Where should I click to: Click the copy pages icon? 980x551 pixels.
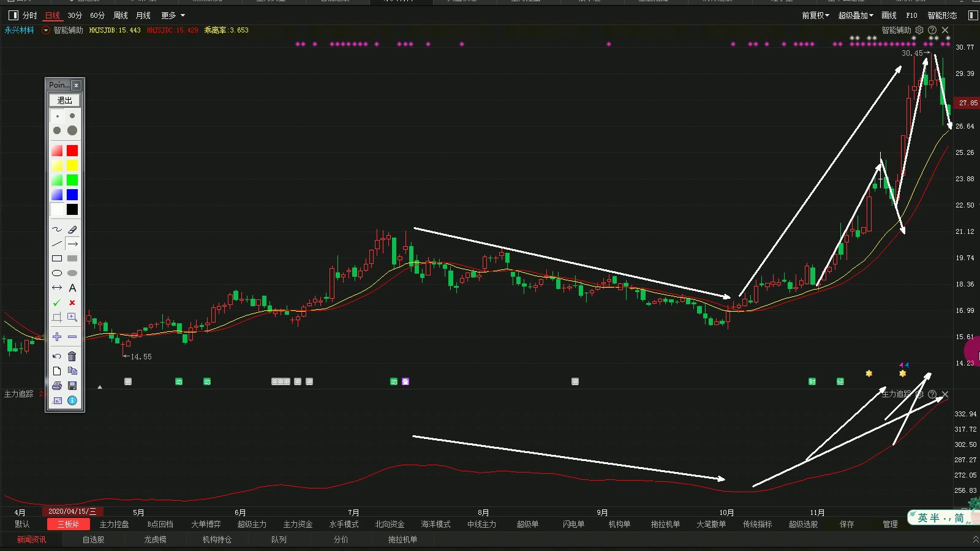tap(72, 371)
